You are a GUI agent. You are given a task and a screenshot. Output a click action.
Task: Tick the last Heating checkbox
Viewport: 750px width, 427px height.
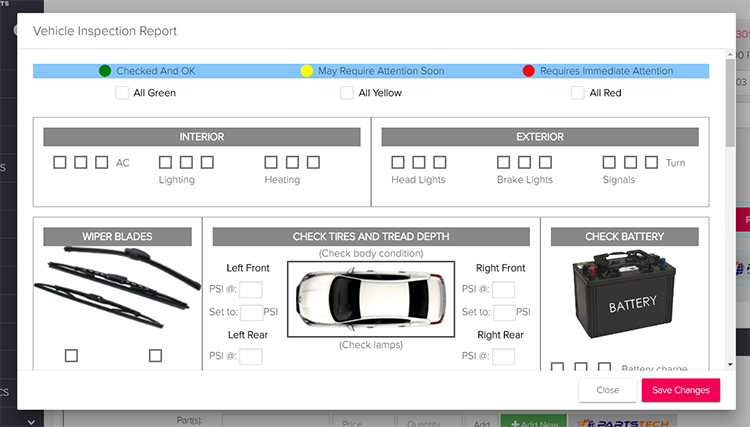pyautogui.click(x=313, y=162)
